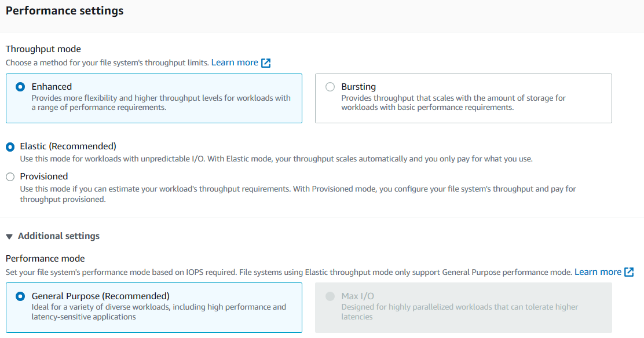Click the Enhanced card description text

point(161,103)
